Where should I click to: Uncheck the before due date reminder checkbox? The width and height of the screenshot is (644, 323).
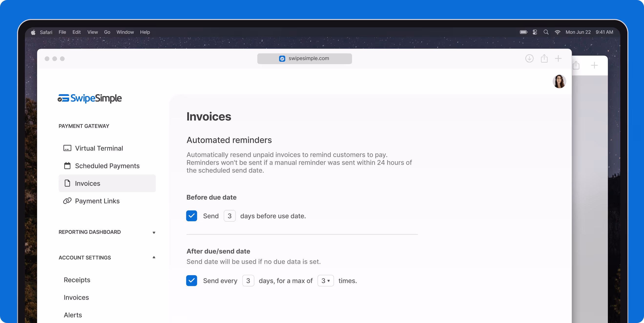coord(191,216)
